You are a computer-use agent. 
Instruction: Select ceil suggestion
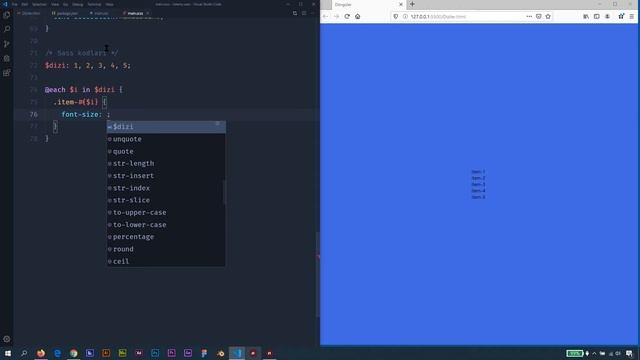166,261
